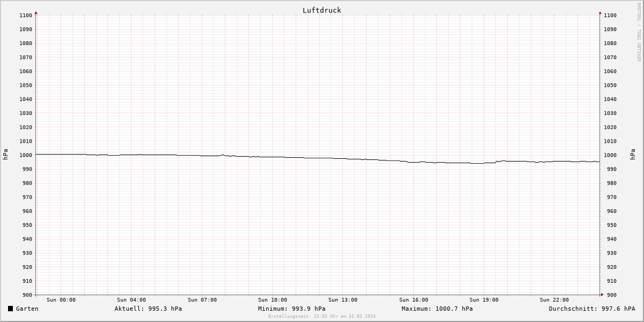
Task: Click the Sun 19:00 time axis label
Action: (x=484, y=300)
